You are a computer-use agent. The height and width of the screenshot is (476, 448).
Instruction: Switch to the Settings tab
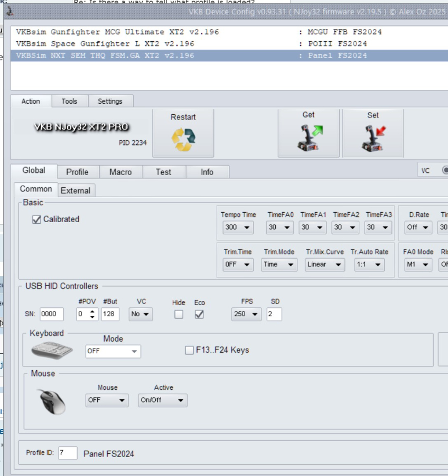[110, 102]
